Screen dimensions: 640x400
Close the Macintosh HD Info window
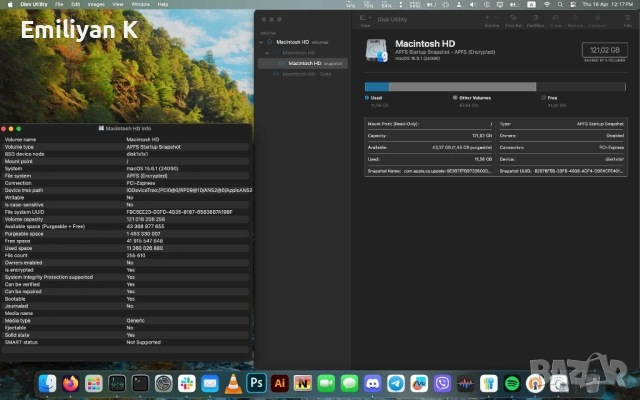[x=3, y=129]
